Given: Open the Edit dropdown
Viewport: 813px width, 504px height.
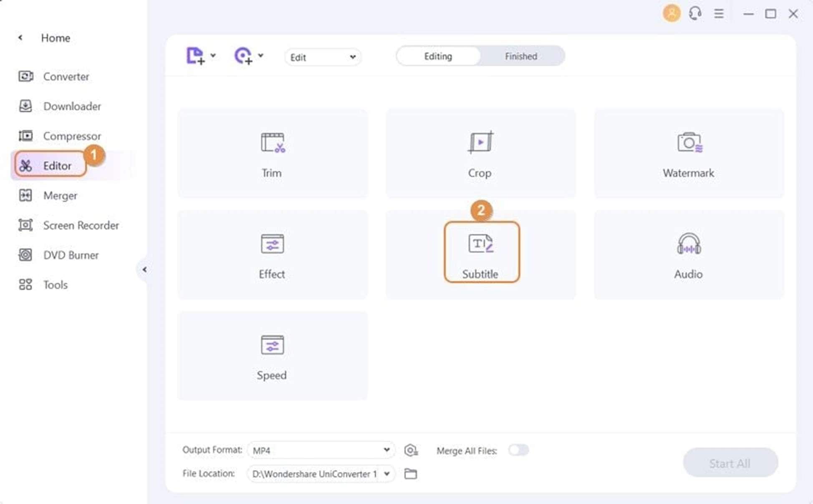Looking at the screenshot, I should pos(323,57).
